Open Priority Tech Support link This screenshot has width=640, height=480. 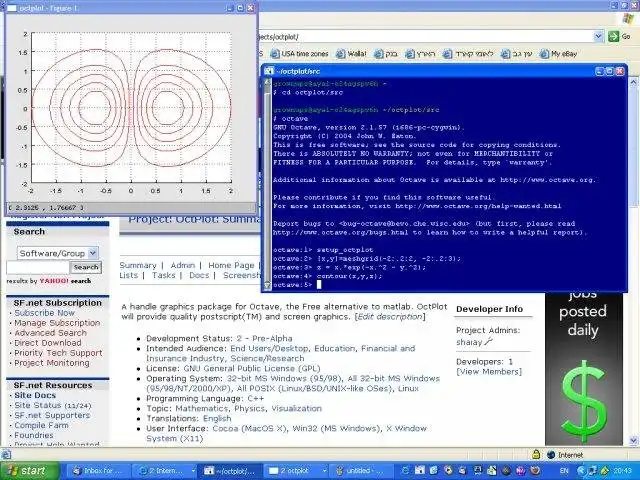coord(58,353)
